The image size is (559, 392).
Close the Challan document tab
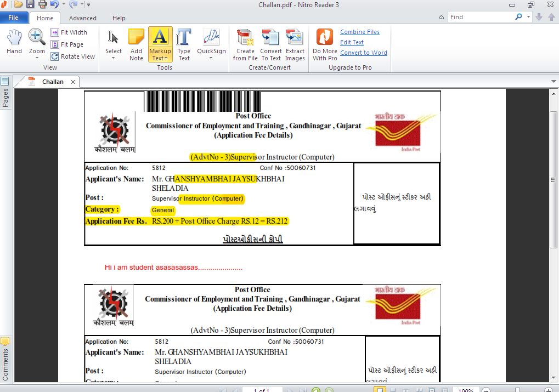[x=73, y=82]
